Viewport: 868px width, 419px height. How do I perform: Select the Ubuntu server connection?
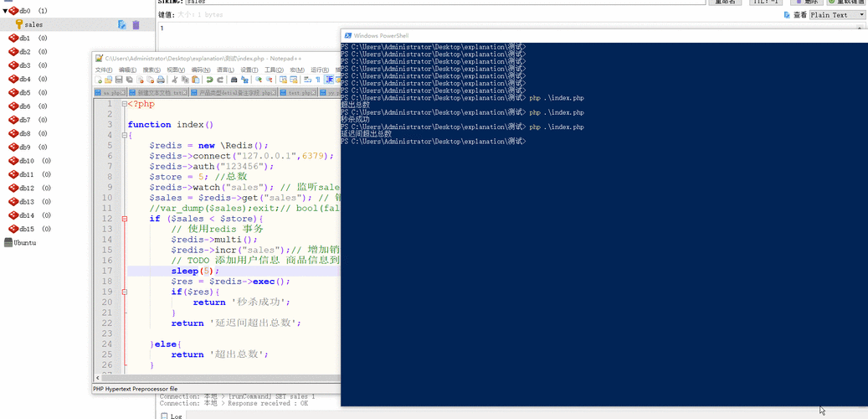[20, 243]
